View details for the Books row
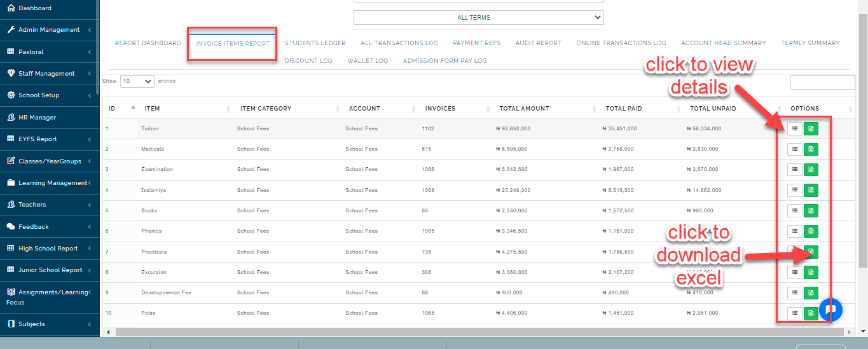 [794, 210]
